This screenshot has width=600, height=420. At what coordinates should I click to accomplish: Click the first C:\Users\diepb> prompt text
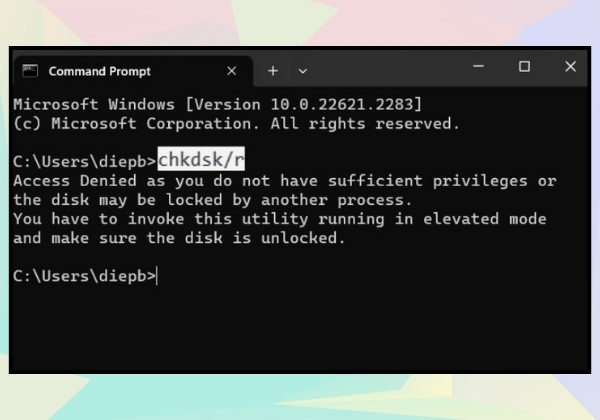click(85, 161)
